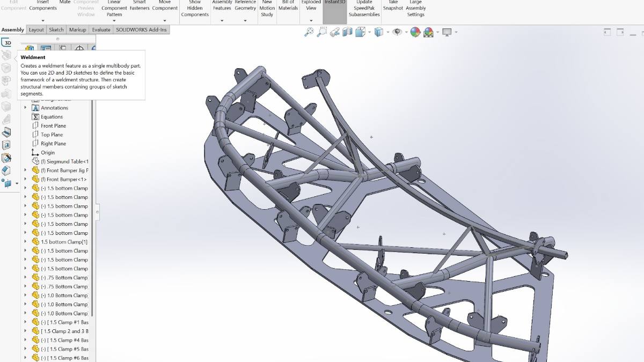Screen dimensions: 644x362
Task: Switch to the Layout tab
Action: (36, 30)
